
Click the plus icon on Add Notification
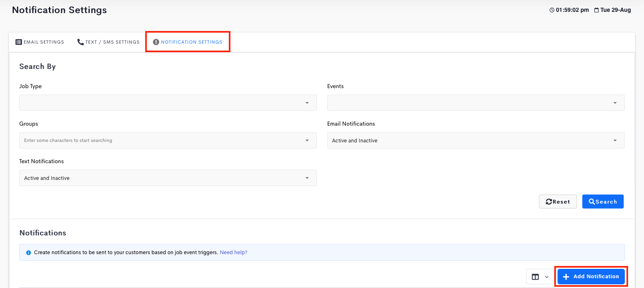click(x=566, y=277)
